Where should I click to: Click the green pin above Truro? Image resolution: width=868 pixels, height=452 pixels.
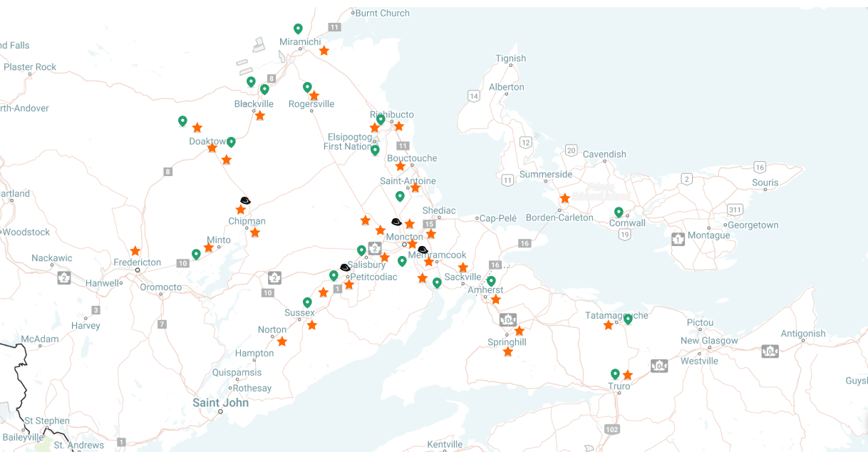click(615, 374)
